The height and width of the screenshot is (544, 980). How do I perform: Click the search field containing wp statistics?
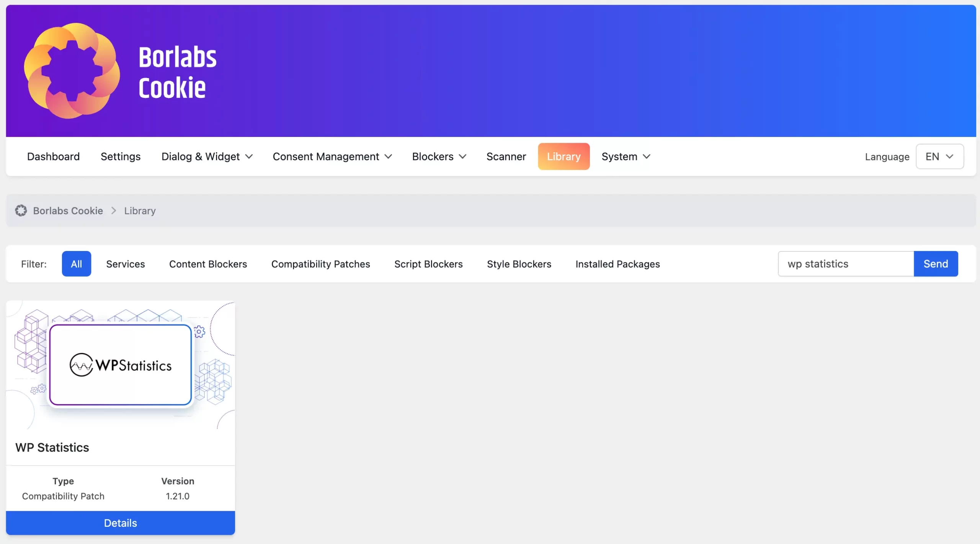[846, 264]
